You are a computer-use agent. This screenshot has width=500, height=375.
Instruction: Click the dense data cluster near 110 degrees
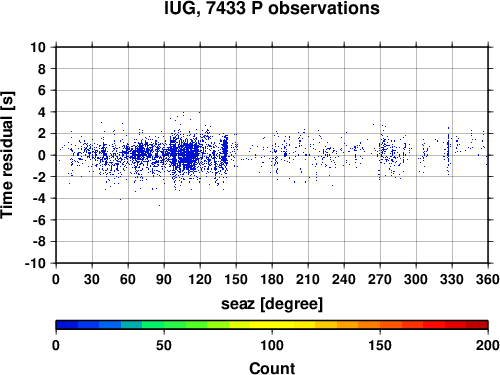pyautogui.click(x=188, y=155)
